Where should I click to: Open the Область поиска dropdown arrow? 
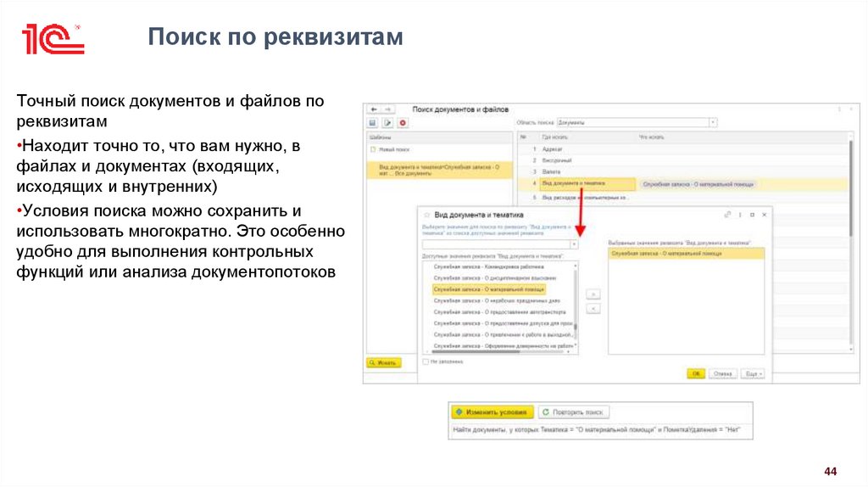[713, 122]
